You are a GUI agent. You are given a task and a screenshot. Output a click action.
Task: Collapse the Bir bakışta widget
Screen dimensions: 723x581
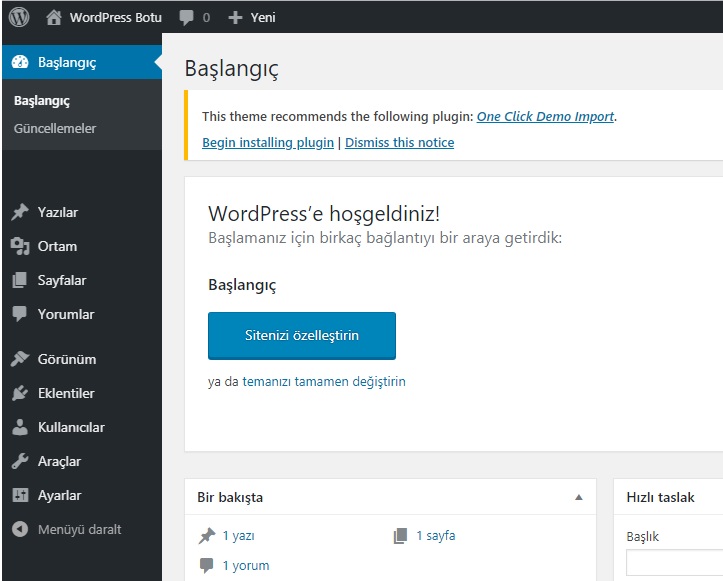tap(579, 497)
